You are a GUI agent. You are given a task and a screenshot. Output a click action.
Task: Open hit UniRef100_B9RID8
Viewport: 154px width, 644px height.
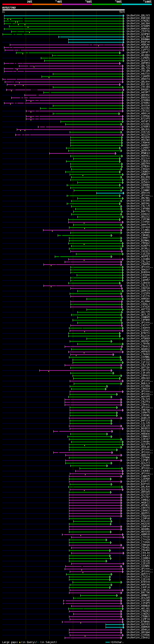[138, 18]
